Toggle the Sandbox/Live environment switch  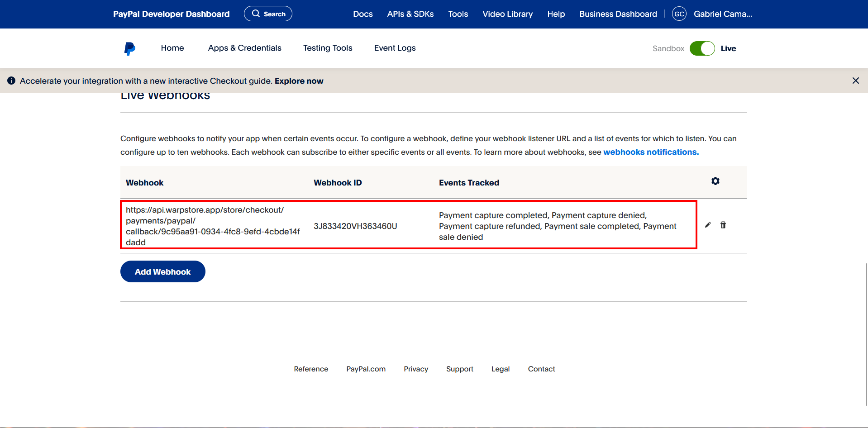point(702,48)
